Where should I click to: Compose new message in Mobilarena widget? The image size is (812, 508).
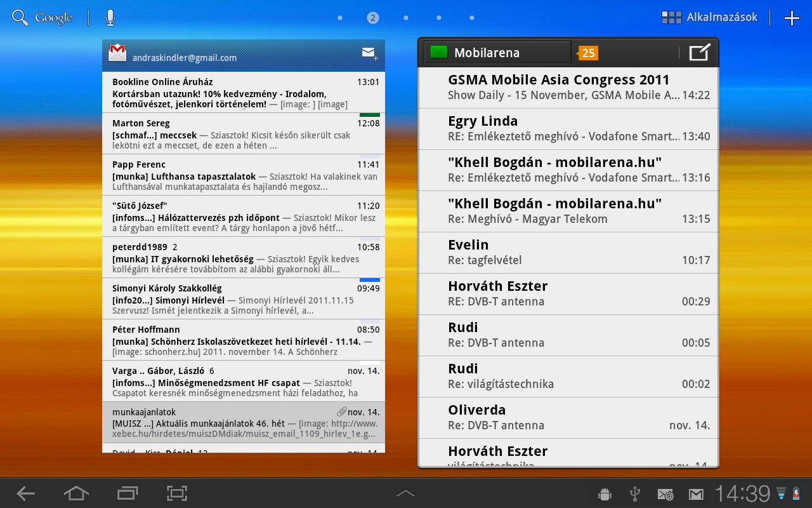(700, 52)
